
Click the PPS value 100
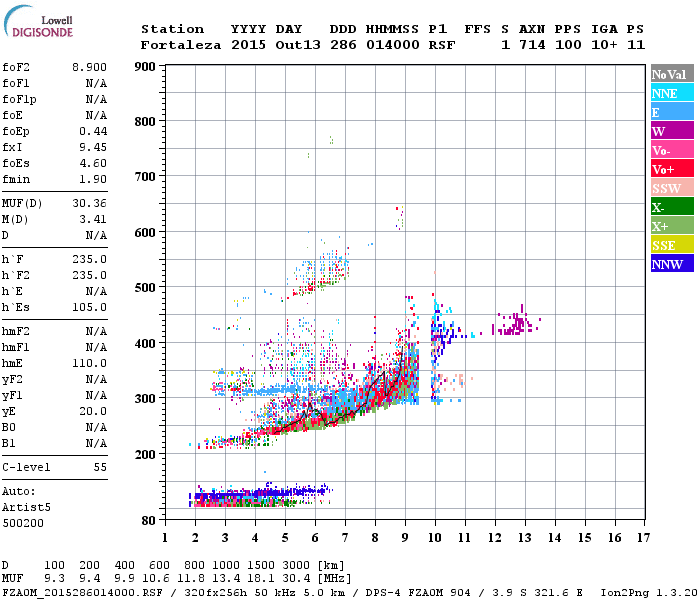click(x=568, y=45)
